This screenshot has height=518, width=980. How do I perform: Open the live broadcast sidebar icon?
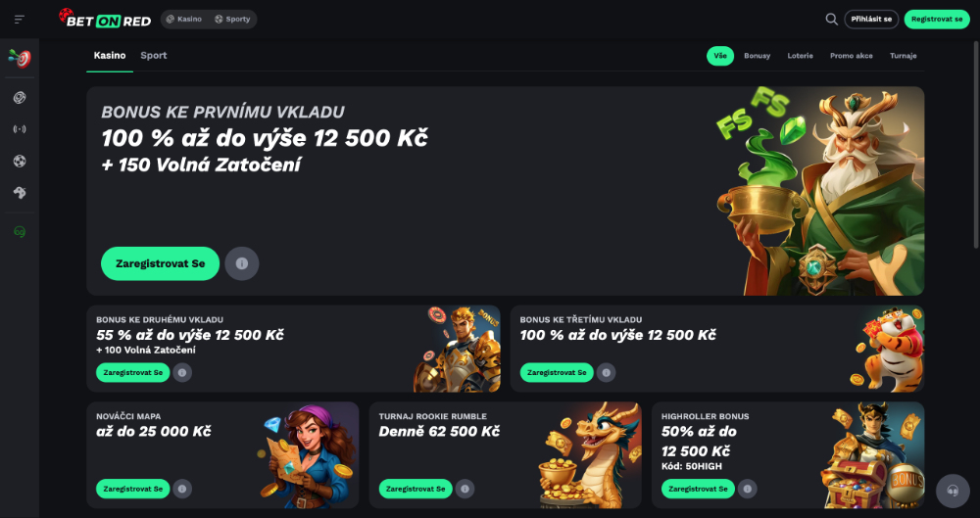pos(20,129)
